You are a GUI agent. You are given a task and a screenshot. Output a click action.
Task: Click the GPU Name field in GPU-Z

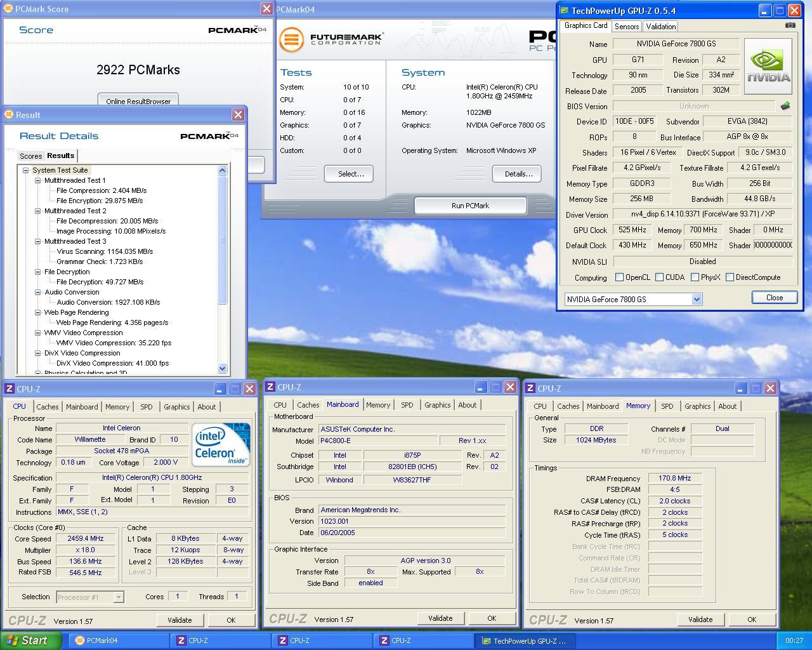coord(676,44)
